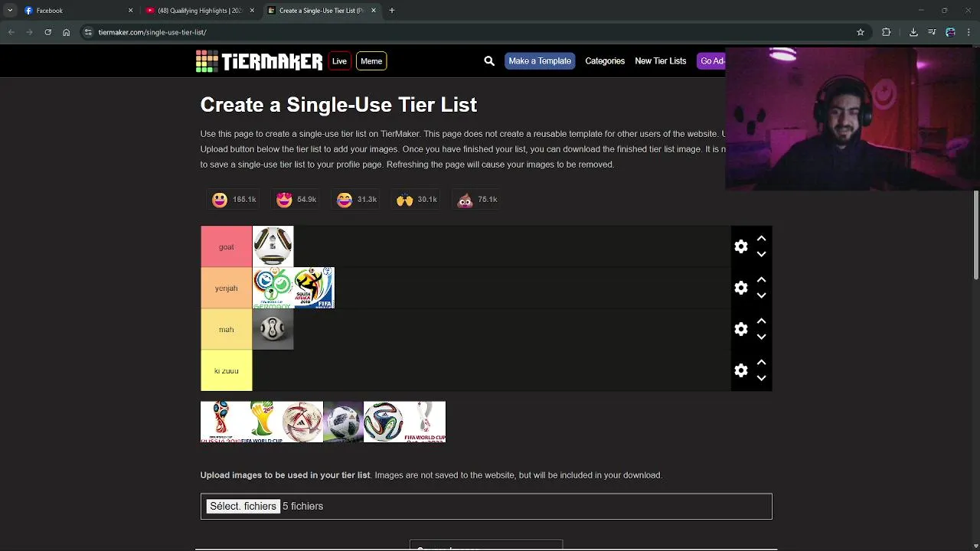Open the New Tier Lists menu item

[660, 61]
